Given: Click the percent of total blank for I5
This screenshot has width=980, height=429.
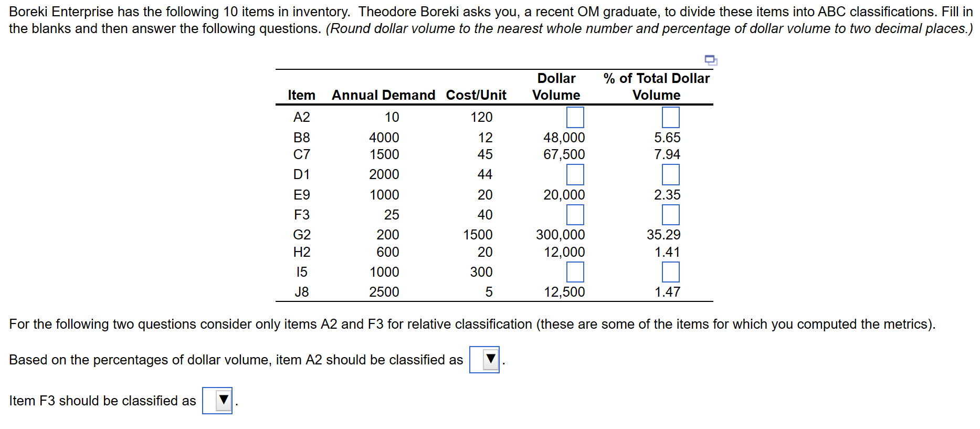Looking at the screenshot, I should coord(671,272).
